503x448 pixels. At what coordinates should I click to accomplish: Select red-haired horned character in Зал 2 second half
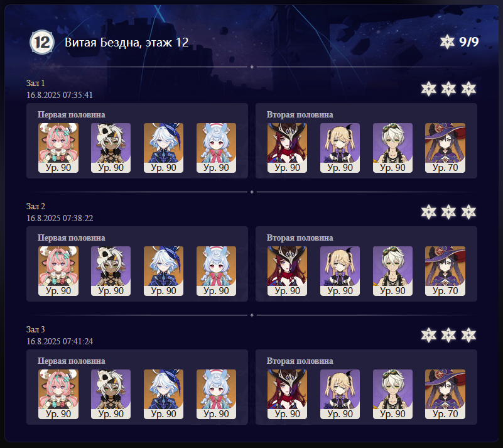tap(287, 271)
